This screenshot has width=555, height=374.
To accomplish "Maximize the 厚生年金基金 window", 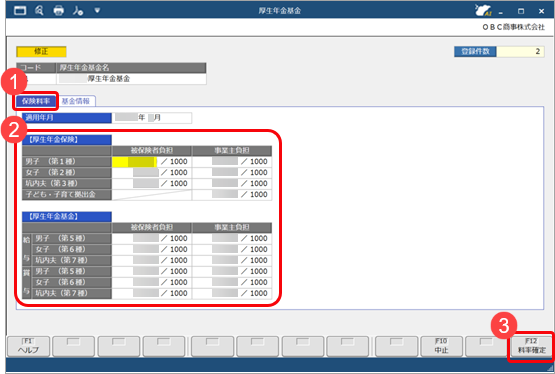I will tap(521, 11).
